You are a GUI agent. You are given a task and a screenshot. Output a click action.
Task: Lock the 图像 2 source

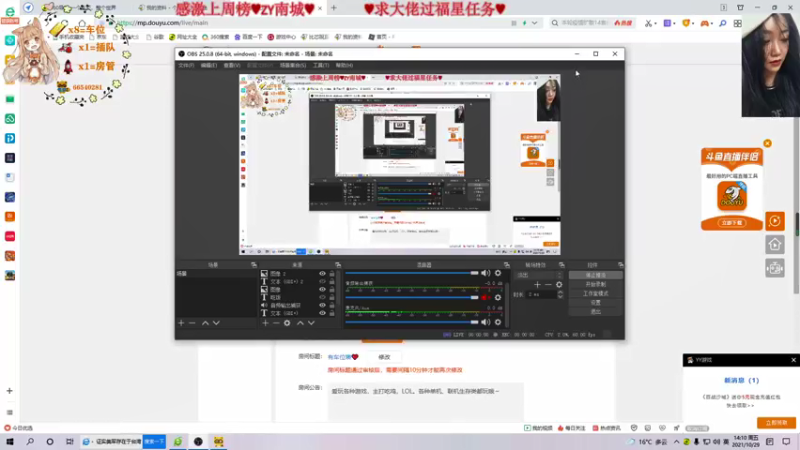(332, 273)
